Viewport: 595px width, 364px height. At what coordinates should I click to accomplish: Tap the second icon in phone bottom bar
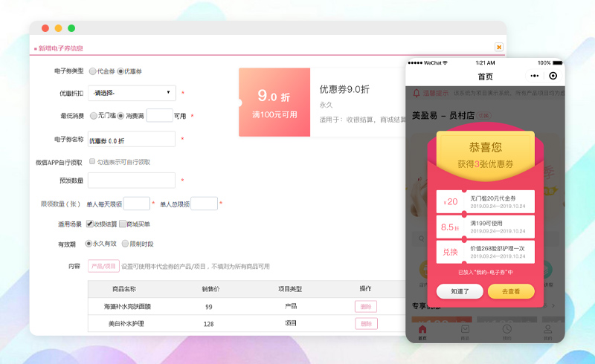coord(465,329)
